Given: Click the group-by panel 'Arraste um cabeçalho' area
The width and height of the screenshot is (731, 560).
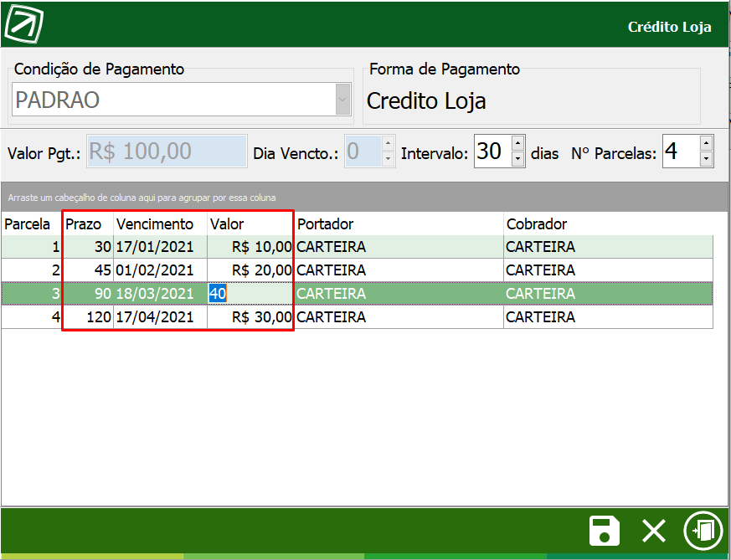Looking at the screenshot, I should coord(364,197).
